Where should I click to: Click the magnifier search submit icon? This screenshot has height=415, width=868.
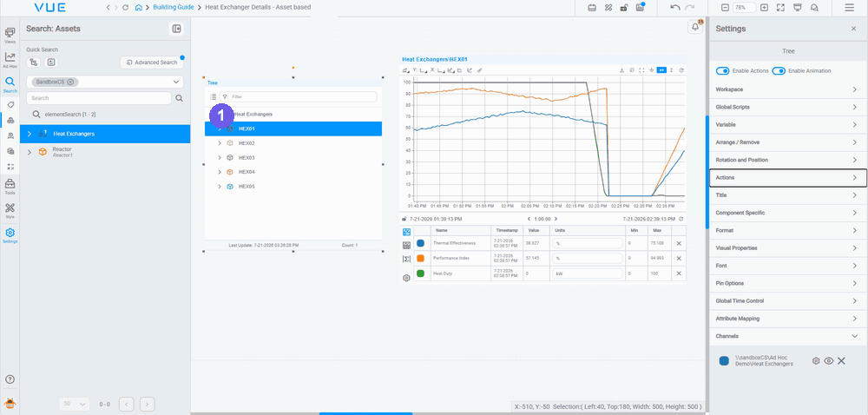pos(180,98)
